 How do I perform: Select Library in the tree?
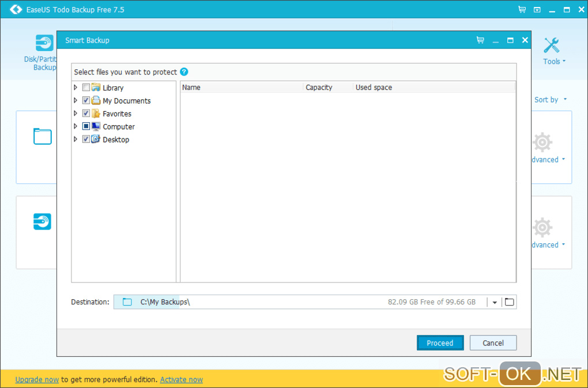coord(113,88)
